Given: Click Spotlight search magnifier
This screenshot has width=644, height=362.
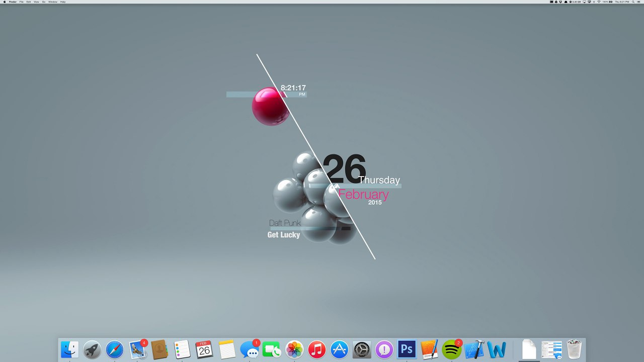Looking at the screenshot, I should 633,2.
